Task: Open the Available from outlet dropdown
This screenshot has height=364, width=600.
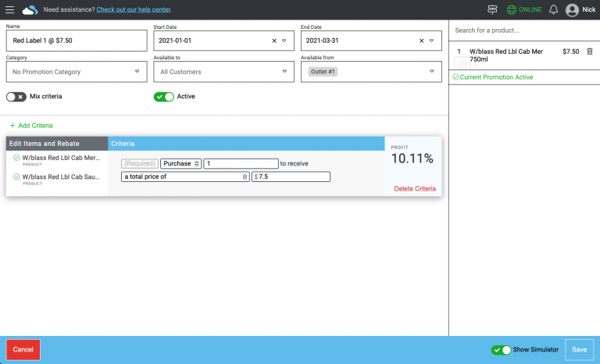Action: coord(370,72)
